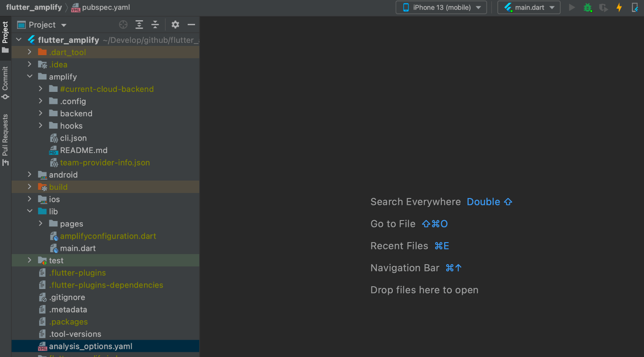Screen dimensions: 644x357
Task: Click the test folder icon
Action: click(x=42, y=261)
